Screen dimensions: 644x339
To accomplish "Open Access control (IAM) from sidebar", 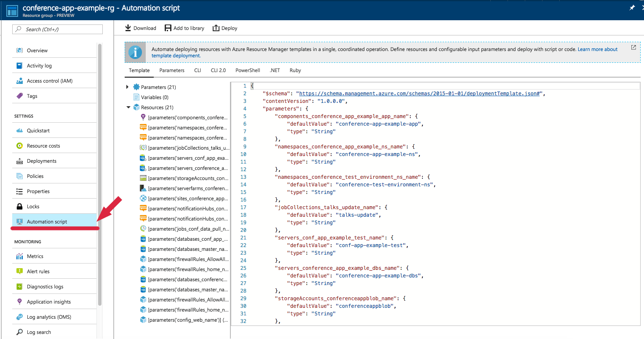I will pos(49,81).
